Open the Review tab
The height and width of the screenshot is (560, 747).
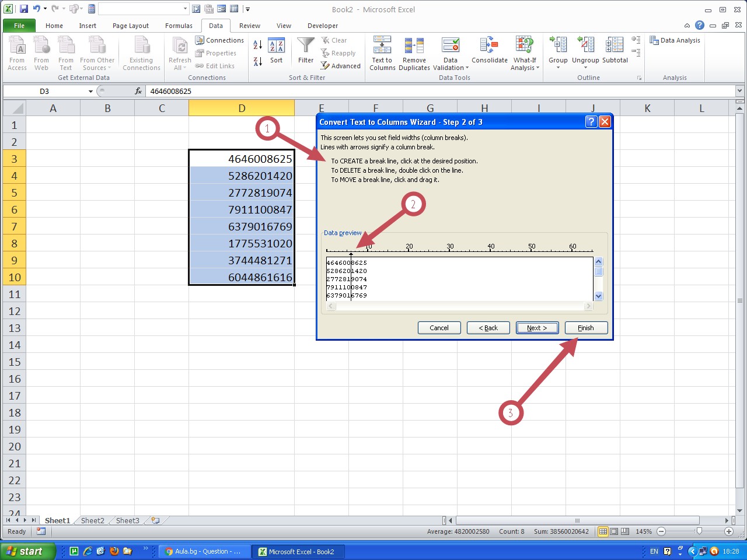pyautogui.click(x=250, y=26)
